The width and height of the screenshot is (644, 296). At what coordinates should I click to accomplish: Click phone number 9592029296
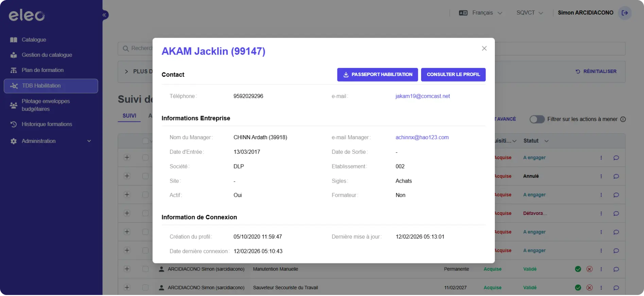pos(248,96)
